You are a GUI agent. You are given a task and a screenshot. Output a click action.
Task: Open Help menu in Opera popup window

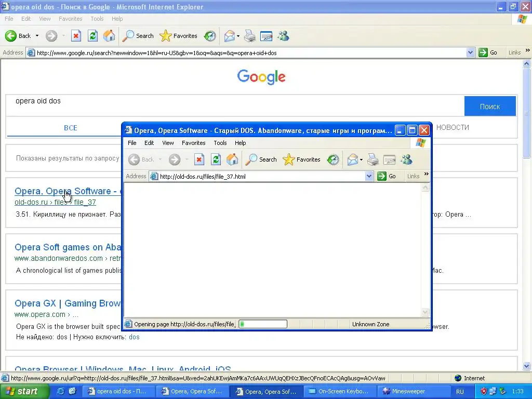pyautogui.click(x=240, y=143)
